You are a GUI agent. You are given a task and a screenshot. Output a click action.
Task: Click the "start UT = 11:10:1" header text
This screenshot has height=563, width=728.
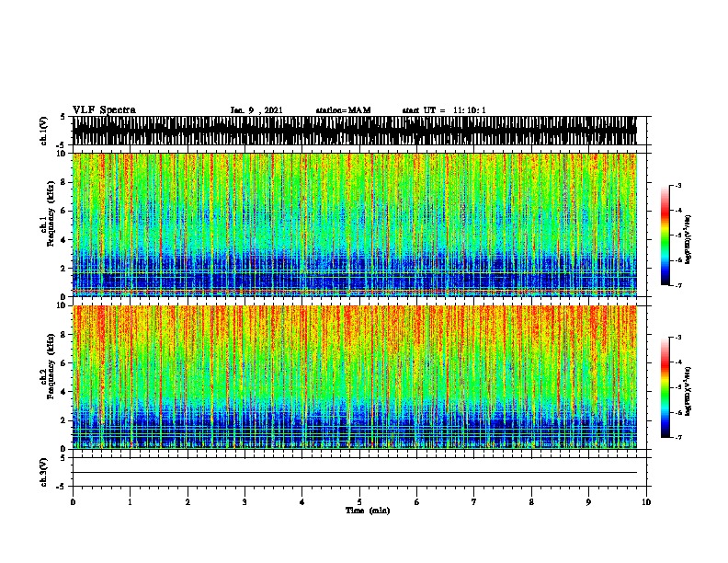pos(444,110)
